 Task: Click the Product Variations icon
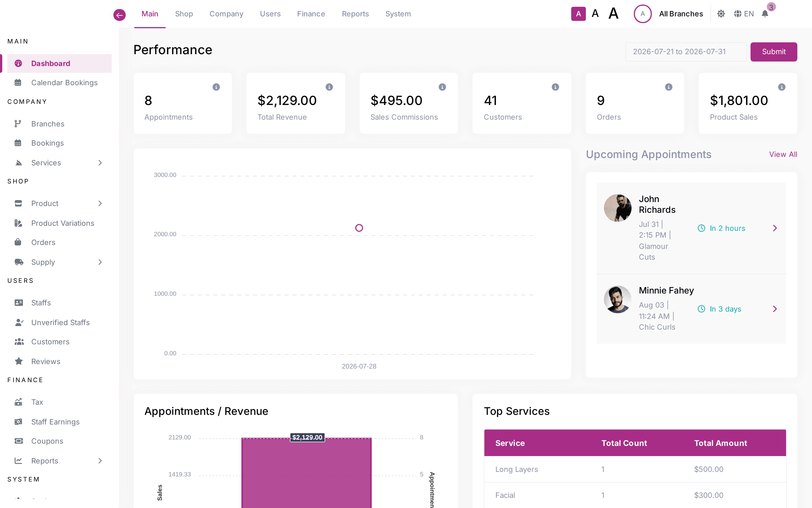pos(18,224)
